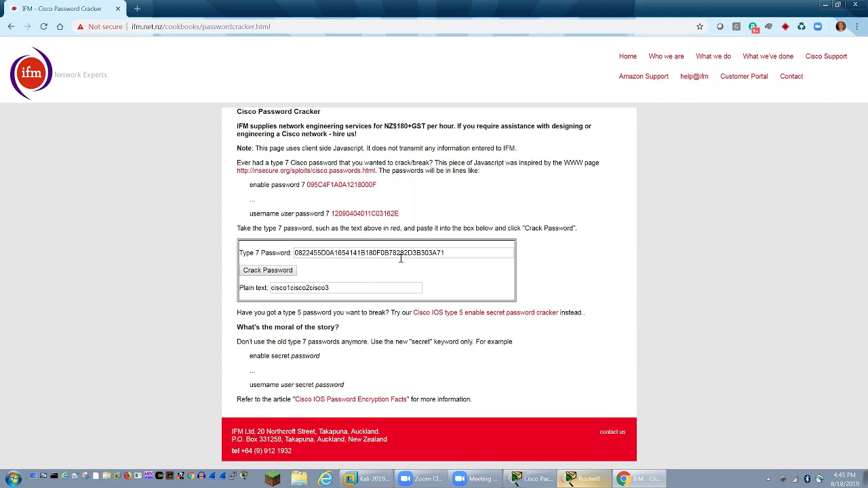Open a new browser tab
Screen dimensions: 868x488
click(137, 9)
